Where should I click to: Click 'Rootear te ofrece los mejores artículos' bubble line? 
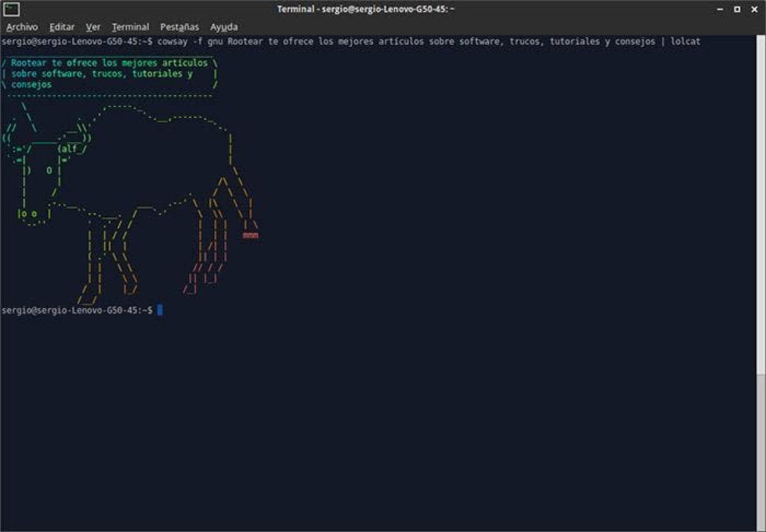pos(110,63)
